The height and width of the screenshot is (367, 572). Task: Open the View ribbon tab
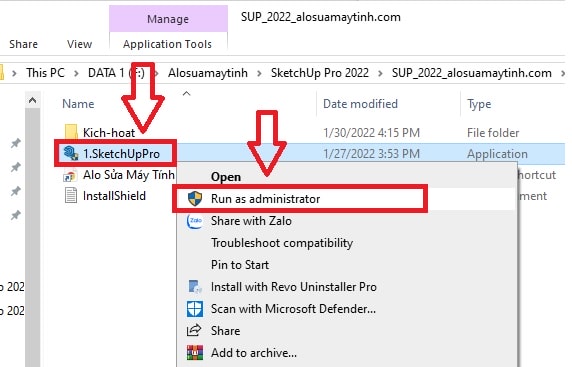[79, 44]
